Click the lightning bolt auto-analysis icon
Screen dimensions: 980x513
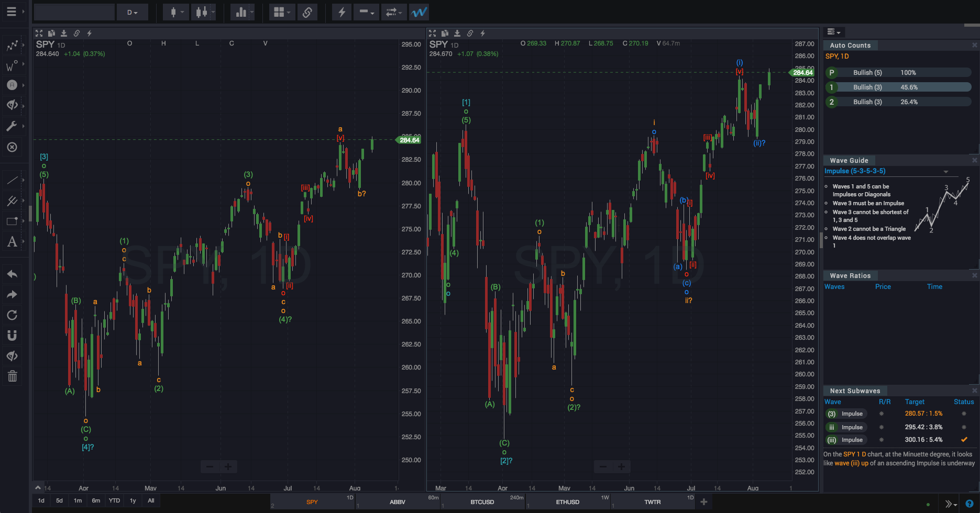point(342,12)
